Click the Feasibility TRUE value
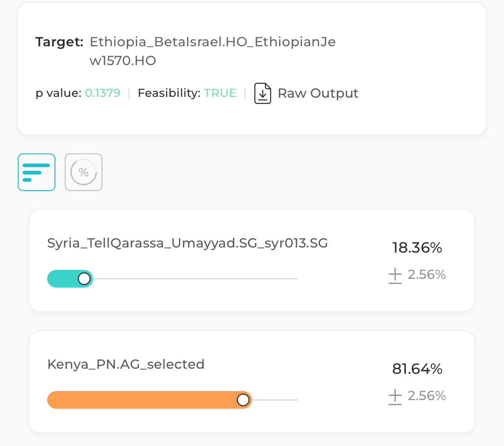The image size is (504, 446). click(x=220, y=93)
